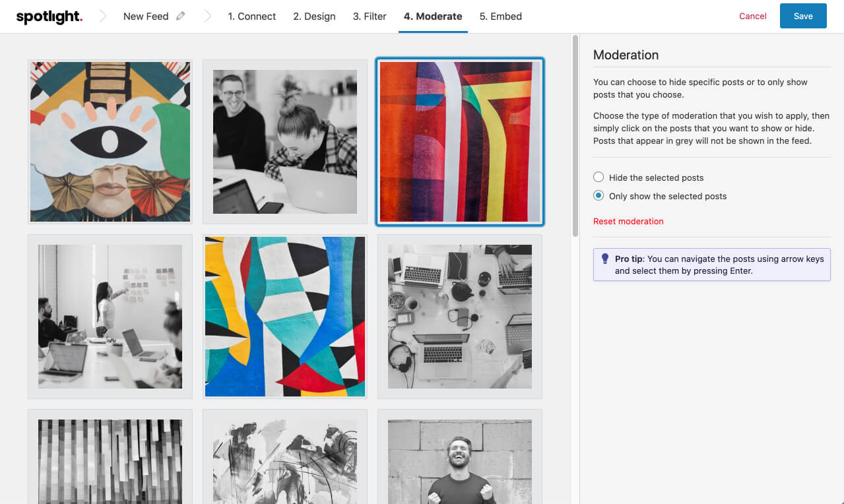
Task: Select Hide the selected posts radio
Action: pos(599,177)
